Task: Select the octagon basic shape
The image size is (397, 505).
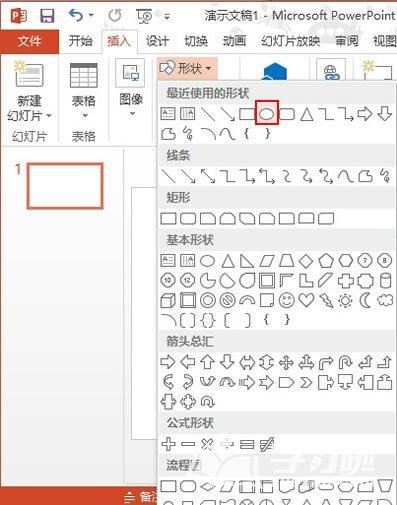Action: coord(385,261)
